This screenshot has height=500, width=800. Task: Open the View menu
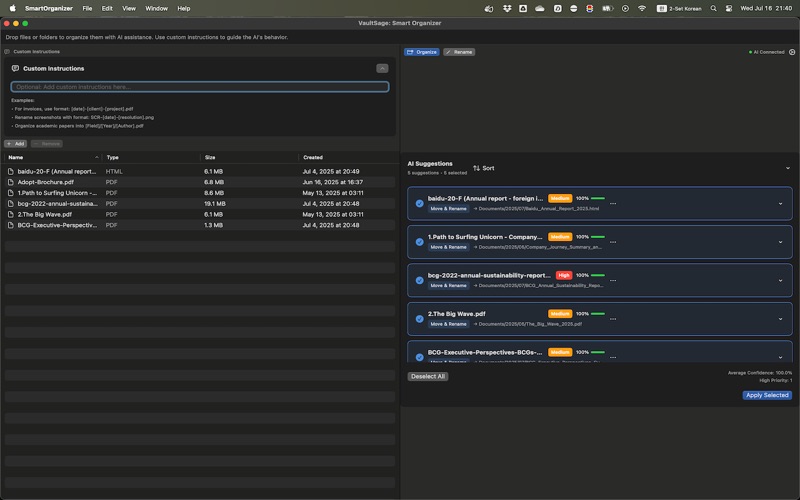(x=129, y=8)
